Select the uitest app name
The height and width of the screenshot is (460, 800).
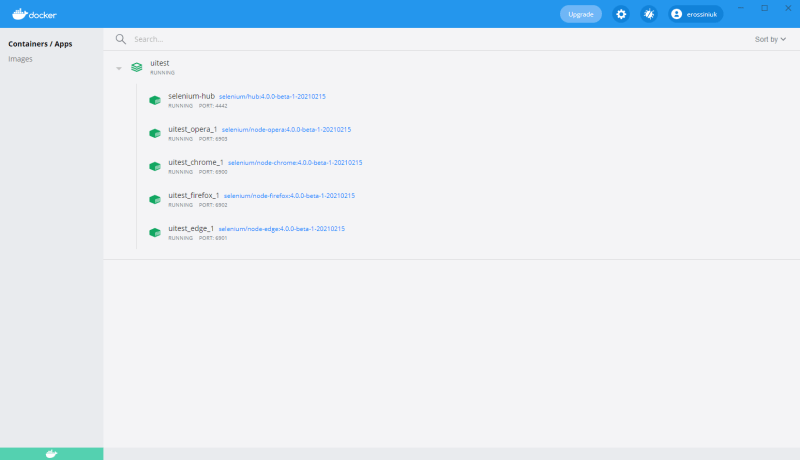coord(160,63)
